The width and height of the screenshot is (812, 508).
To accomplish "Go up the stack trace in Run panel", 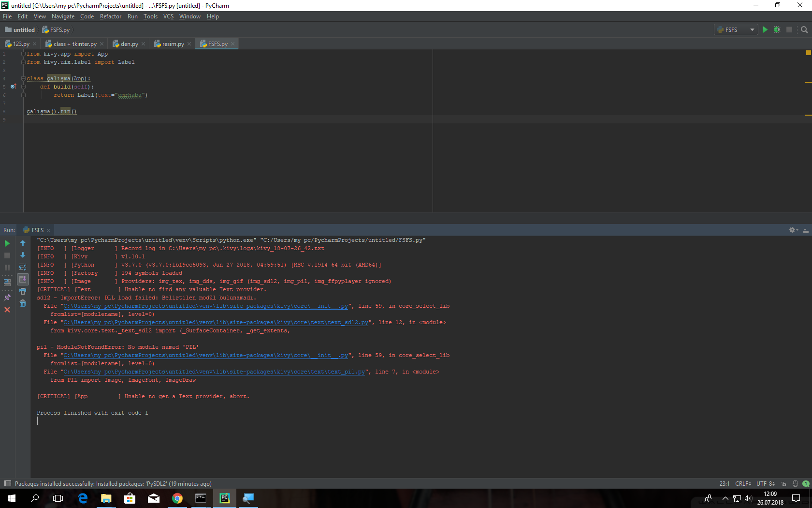I will pos(23,243).
